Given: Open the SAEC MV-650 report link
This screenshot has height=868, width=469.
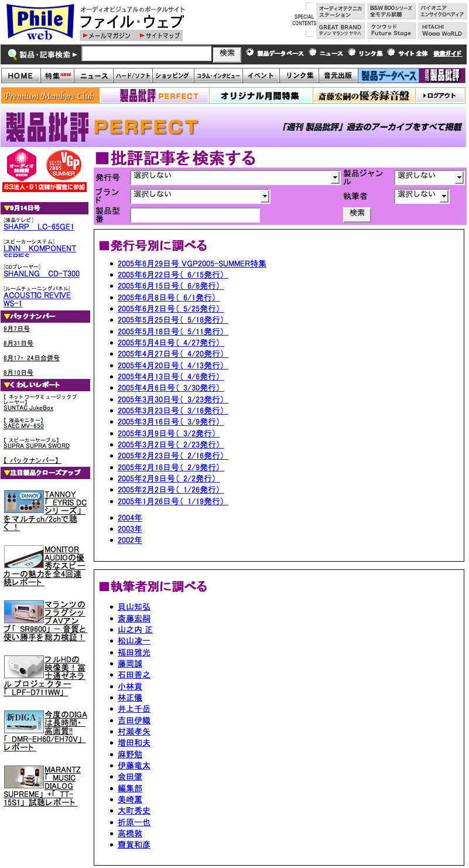Looking at the screenshot, I should point(23,426).
